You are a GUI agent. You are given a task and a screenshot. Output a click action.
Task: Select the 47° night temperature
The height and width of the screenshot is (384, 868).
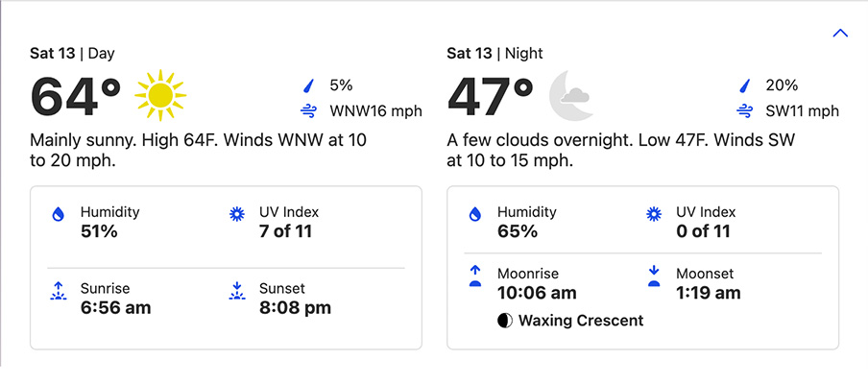coord(491,96)
